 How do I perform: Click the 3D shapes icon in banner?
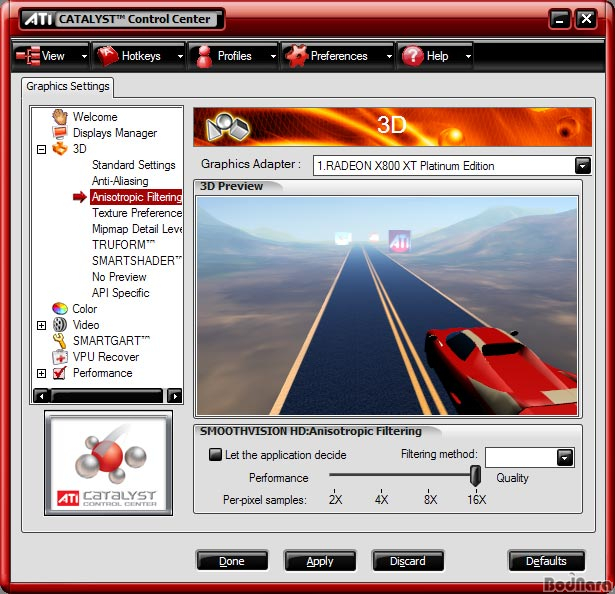[x=228, y=127]
